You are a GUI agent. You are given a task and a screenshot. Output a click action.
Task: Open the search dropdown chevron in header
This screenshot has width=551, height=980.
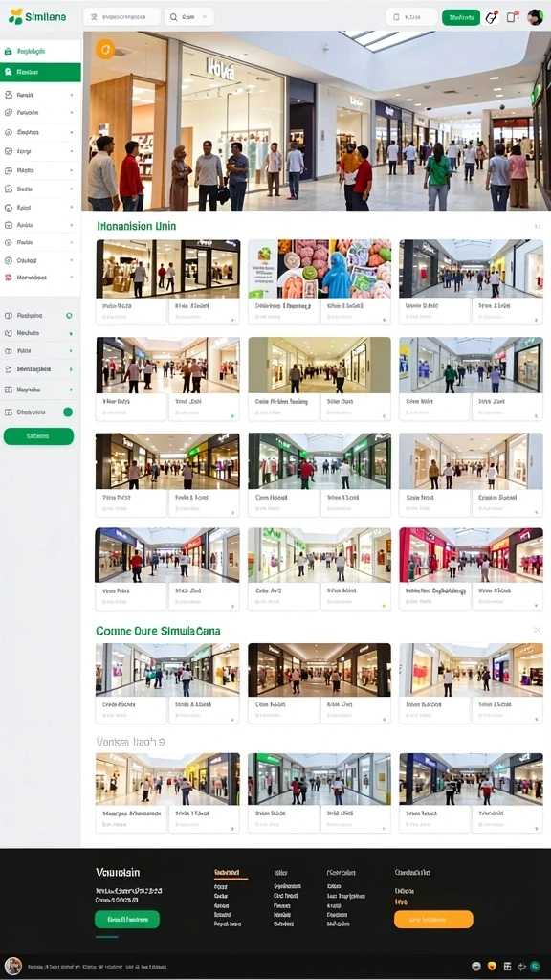206,17
